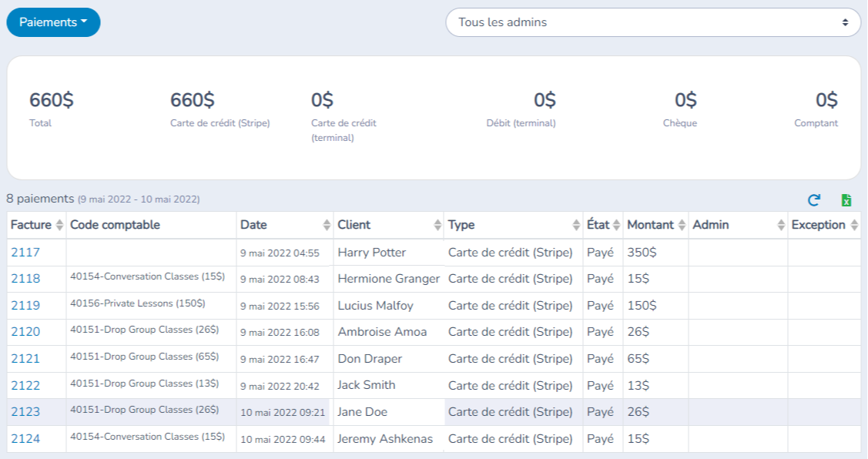The width and height of the screenshot is (868, 459).
Task: Click date 9 mai 2022 04:55
Action: (x=280, y=253)
